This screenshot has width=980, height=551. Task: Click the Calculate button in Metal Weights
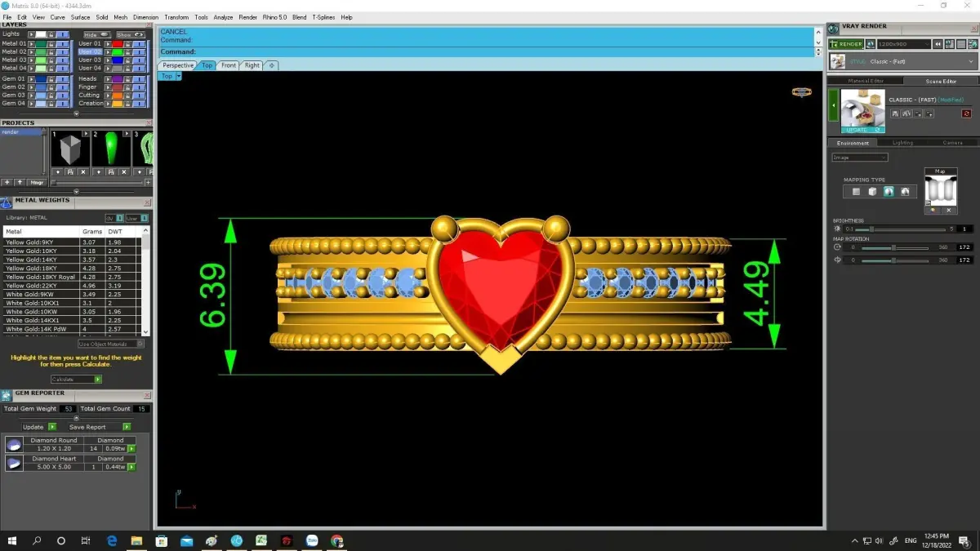click(x=76, y=380)
